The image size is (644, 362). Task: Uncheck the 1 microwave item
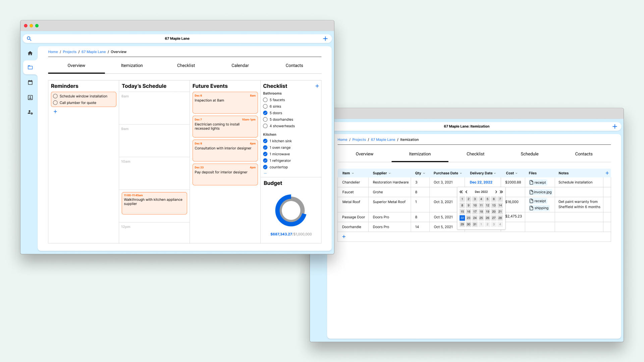coord(265,154)
